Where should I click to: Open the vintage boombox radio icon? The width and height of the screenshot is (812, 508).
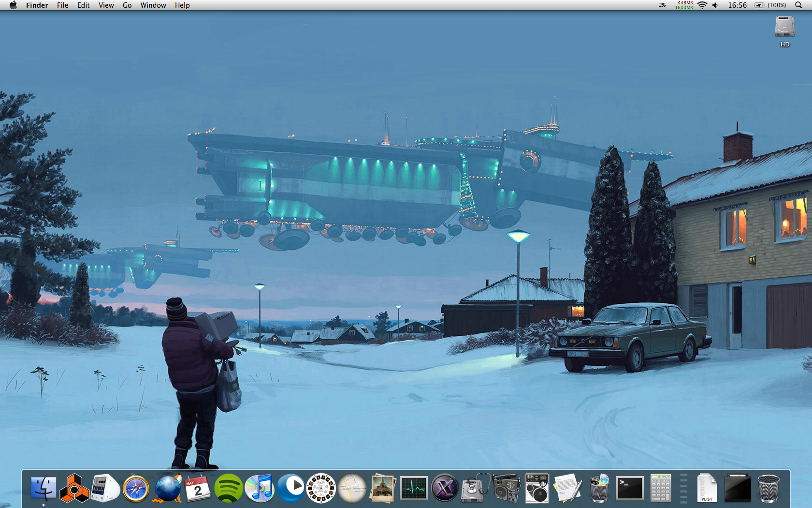point(507,488)
